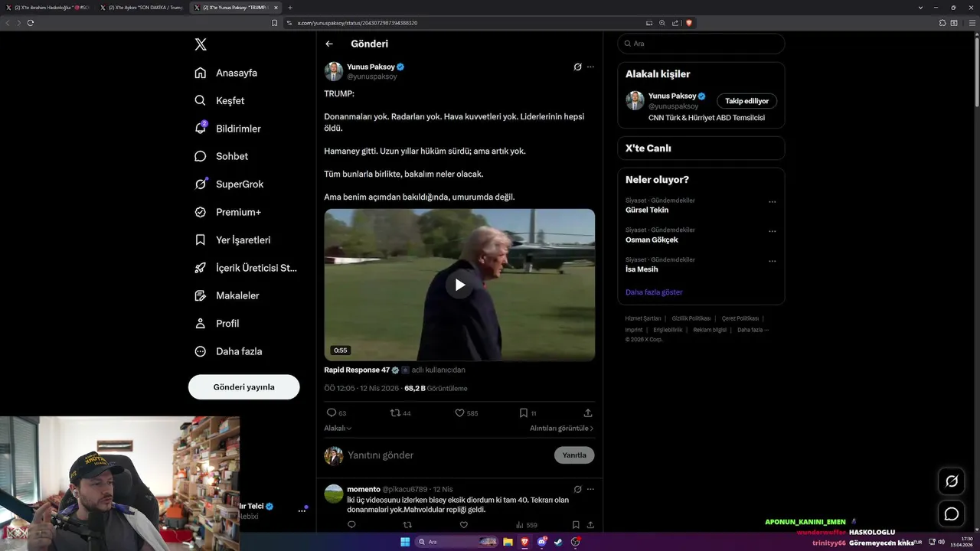Open Daha fazla menu
The width and height of the screenshot is (980, 551).
(228, 351)
